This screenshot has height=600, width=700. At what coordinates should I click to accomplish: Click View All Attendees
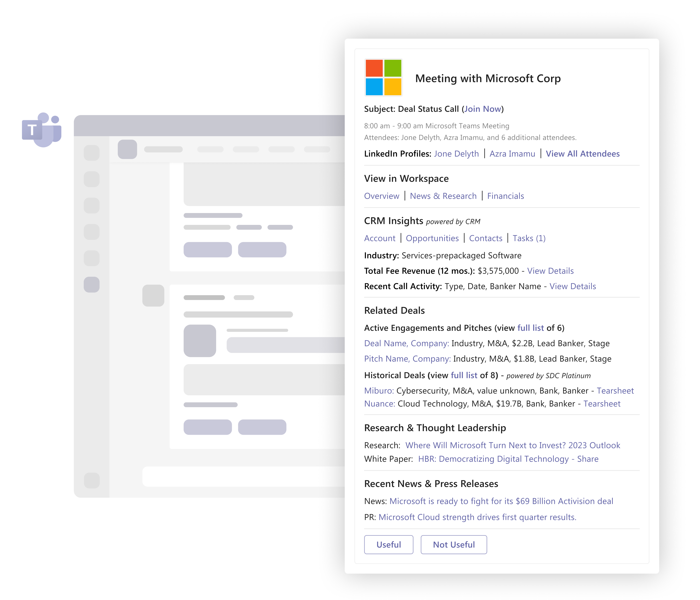583,154
